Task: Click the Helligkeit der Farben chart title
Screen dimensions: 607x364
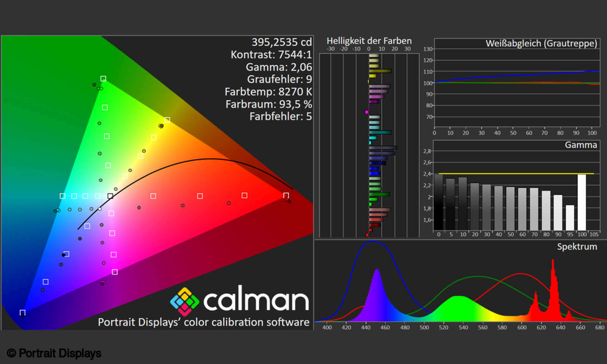Action: (369, 41)
